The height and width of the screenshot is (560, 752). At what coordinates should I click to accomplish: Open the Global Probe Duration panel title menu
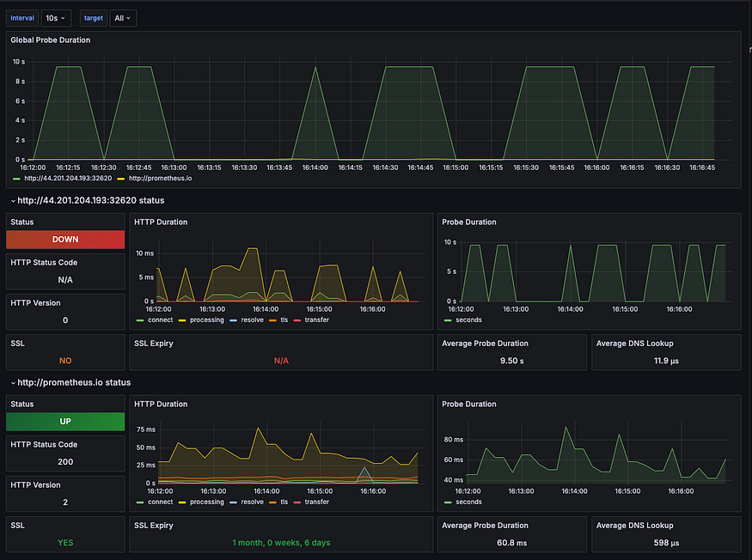(x=51, y=40)
